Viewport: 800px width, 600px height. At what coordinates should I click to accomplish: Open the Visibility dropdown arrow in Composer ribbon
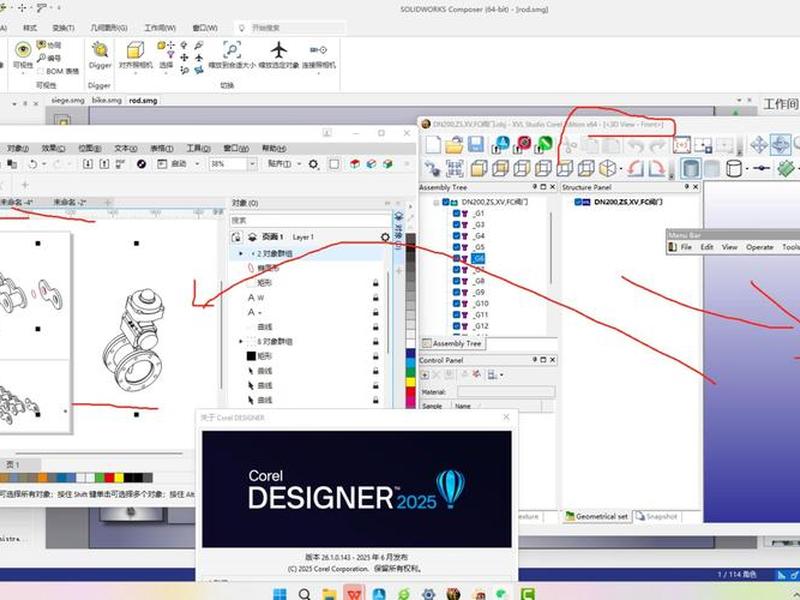coord(23,73)
